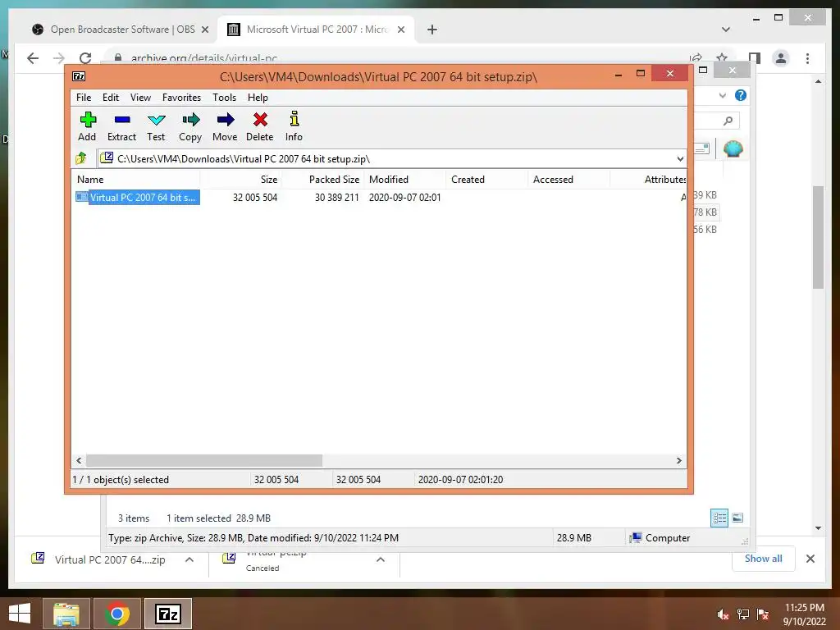Open the Chrome three-dot menu
840x630 pixels.
pyautogui.click(x=807, y=58)
